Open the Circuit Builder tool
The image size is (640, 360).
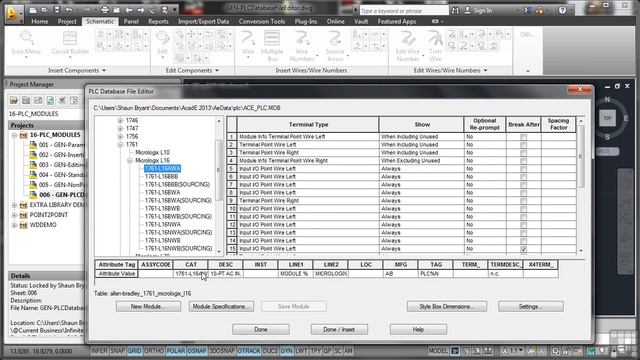pyautogui.click(x=70, y=43)
